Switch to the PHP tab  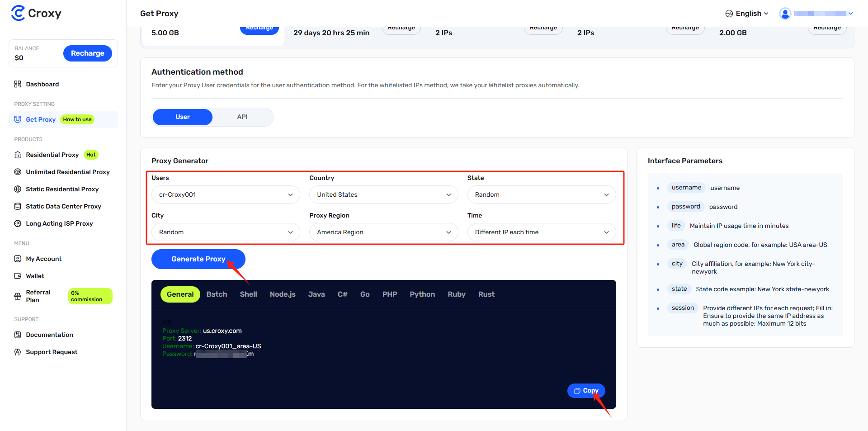coord(390,294)
